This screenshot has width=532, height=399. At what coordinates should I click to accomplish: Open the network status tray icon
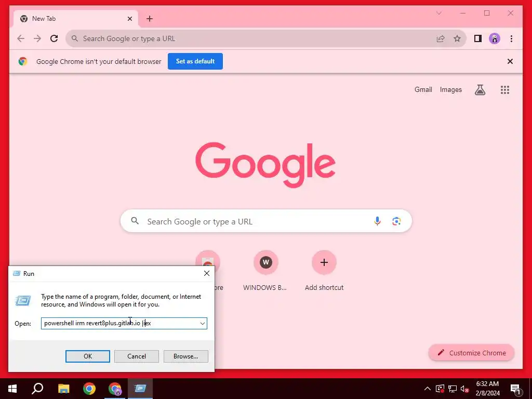click(x=453, y=389)
